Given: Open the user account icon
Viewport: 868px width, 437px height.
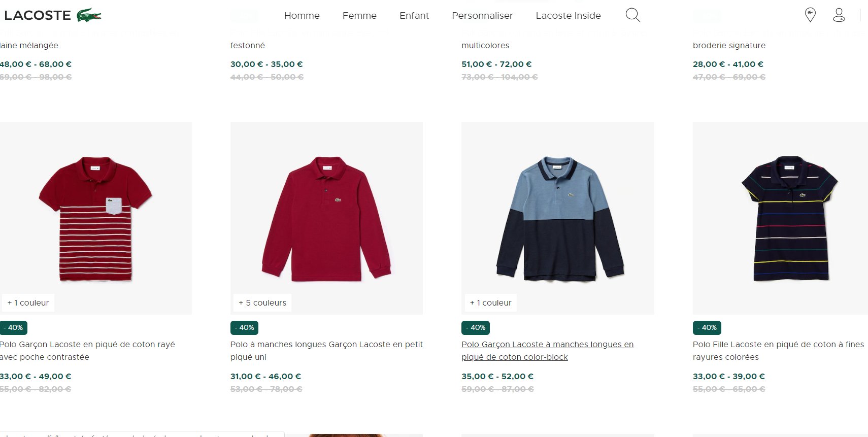Looking at the screenshot, I should (x=839, y=15).
